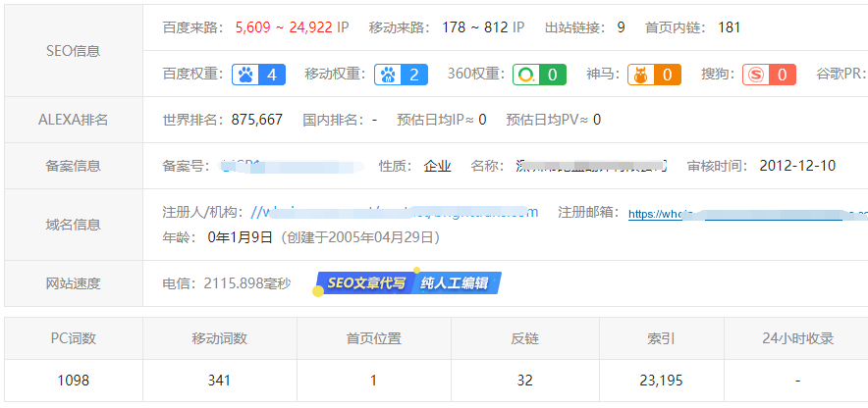The height and width of the screenshot is (408, 868).
Task: Click the 移动词数 column header
Action: pos(219,338)
